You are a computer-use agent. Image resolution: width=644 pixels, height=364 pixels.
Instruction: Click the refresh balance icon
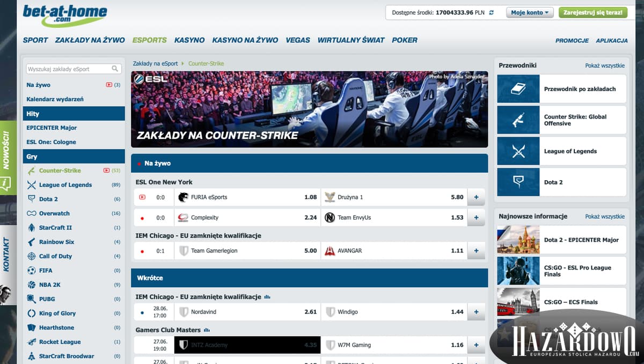(x=491, y=12)
